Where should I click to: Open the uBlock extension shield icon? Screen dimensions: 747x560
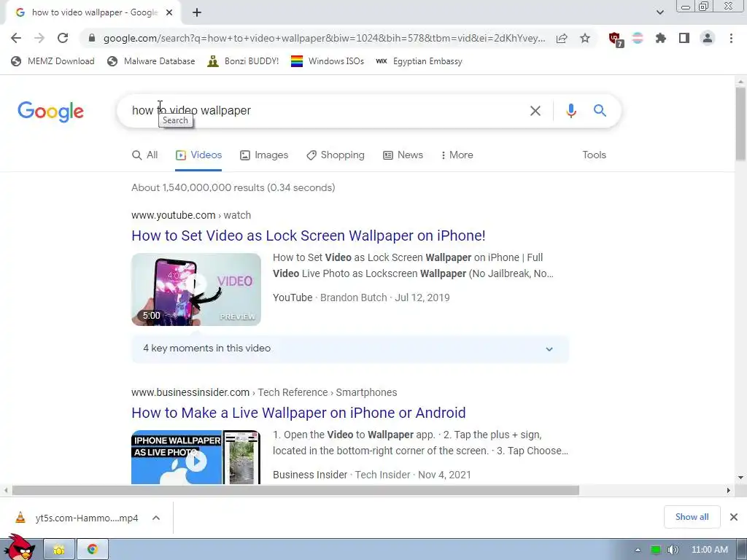pyautogui.click(x=616, y=39)
